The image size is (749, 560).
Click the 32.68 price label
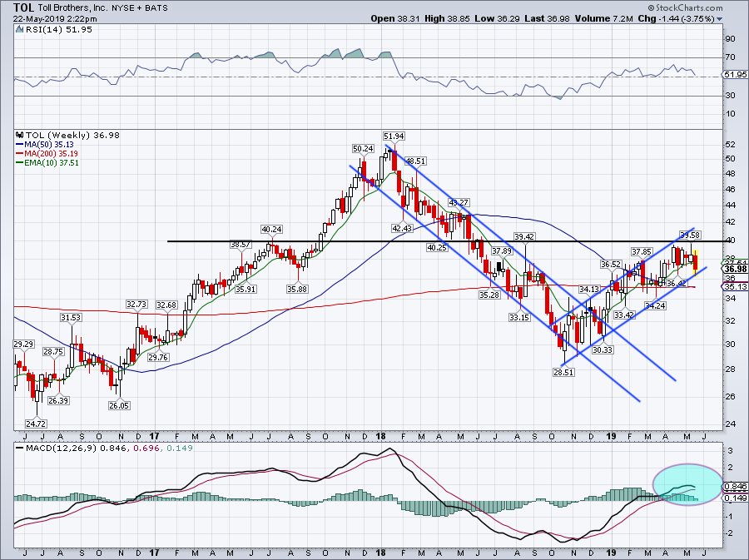pos(166,305)
